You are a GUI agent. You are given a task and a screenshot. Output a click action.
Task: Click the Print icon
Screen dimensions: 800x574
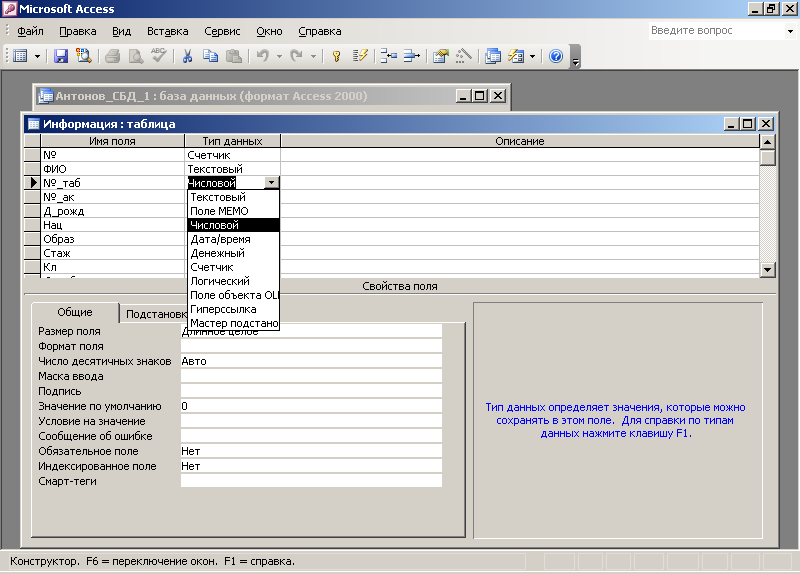click(x=112, y=56)
